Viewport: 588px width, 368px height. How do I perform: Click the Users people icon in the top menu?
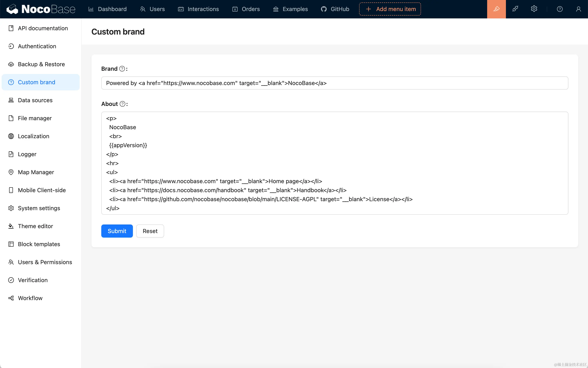pos(143,9)
